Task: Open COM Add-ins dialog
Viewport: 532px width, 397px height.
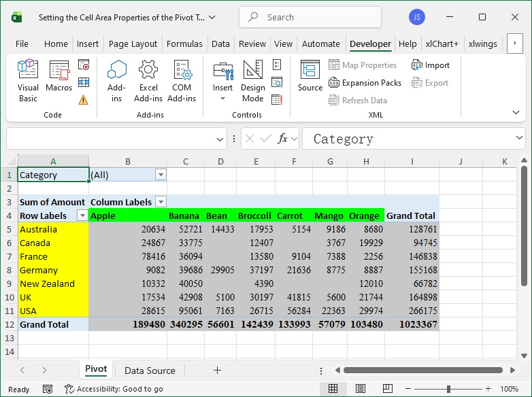Action: (x=182, y=81)
